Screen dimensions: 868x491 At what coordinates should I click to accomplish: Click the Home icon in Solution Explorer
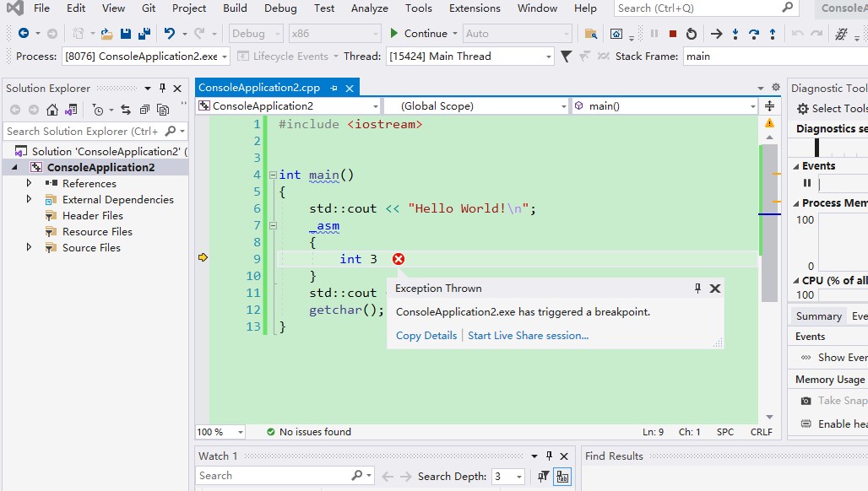click(x=52, y=110)
